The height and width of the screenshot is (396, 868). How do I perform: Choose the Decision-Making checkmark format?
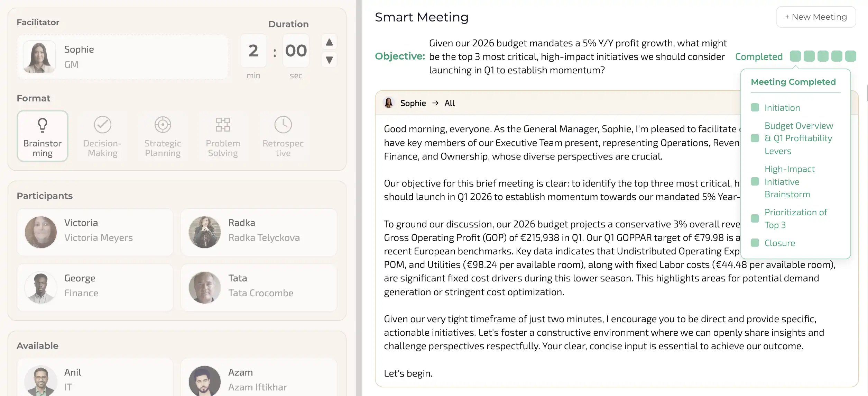103,136
